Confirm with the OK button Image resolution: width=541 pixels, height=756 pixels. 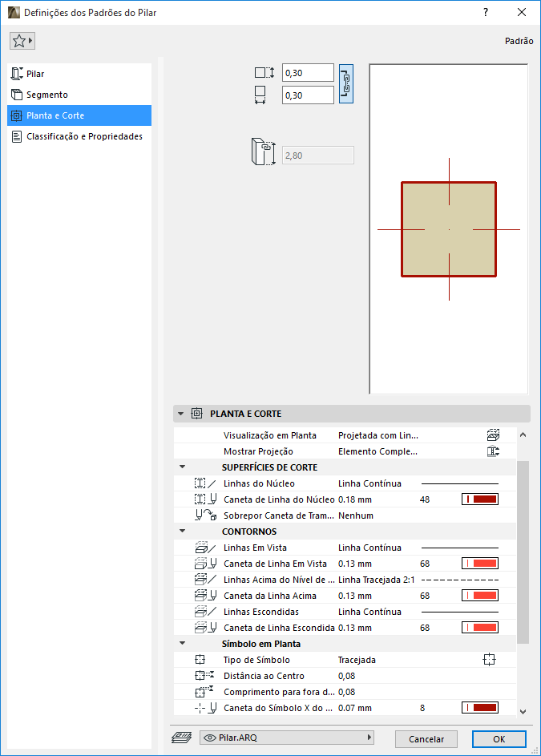(499, 738)
